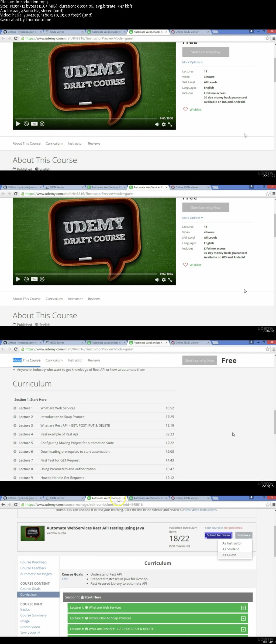Toggle Wishlist heart in the 00:02:09 frame
This screenshot has height=644, width=276.
pos(185,265)
